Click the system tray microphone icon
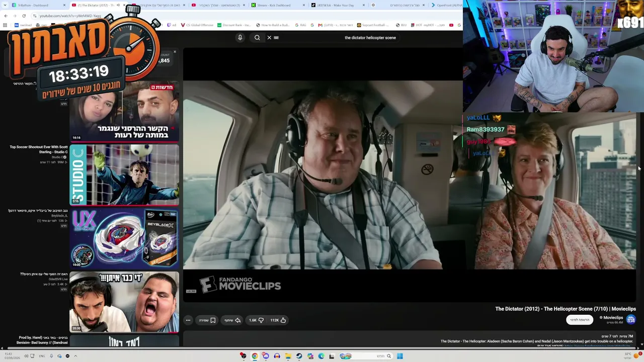Screen dimensions: 644x362 (x=51, y=356)
